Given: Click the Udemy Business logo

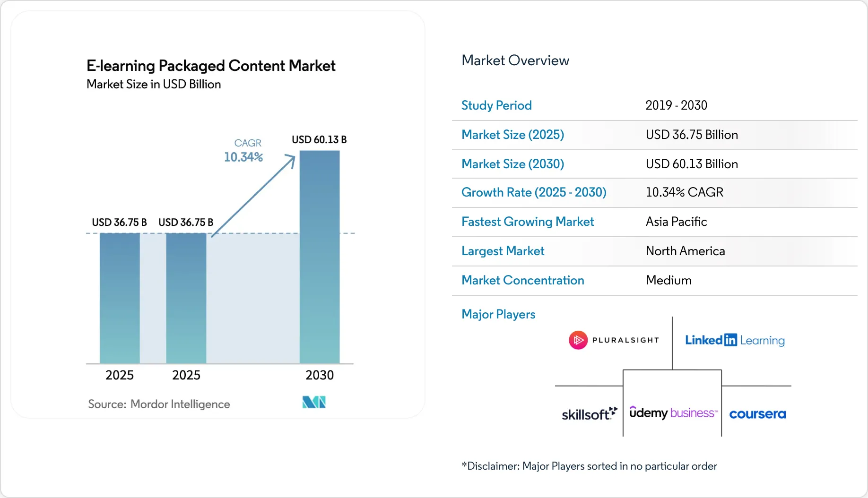Looking at the screenshot, I should [673, 412].
